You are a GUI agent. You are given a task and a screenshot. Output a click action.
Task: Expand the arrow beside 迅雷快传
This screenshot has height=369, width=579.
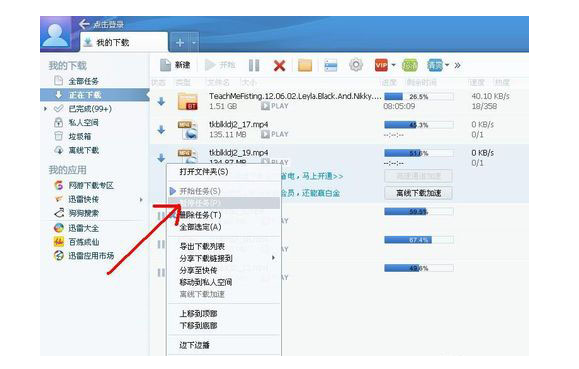point(141,199)
